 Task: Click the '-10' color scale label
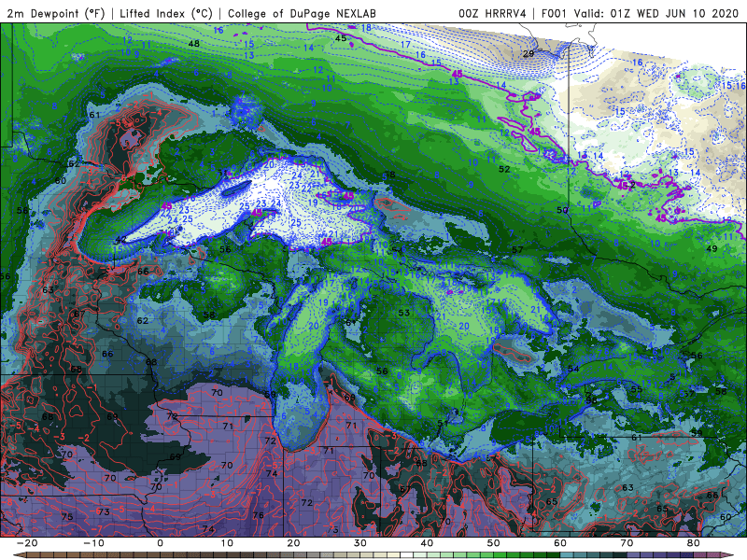point(94,543)
